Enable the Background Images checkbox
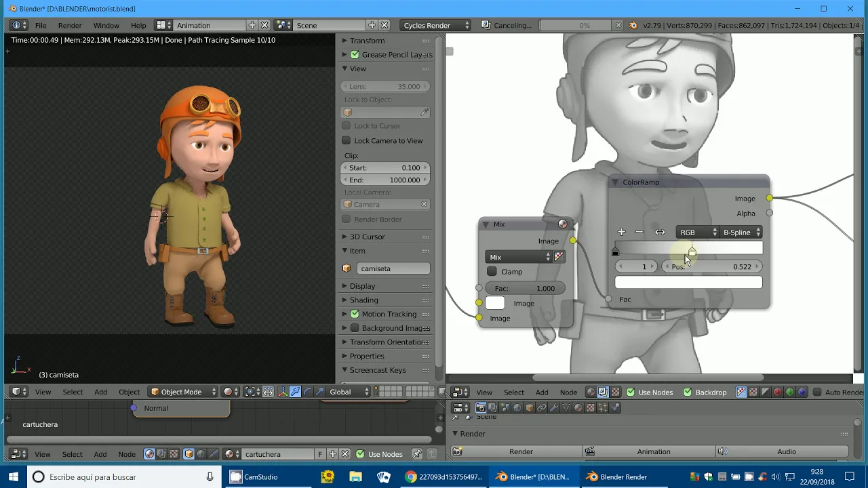Image resolution: width=868 pixels, height=488 pixels. point(355,328)
